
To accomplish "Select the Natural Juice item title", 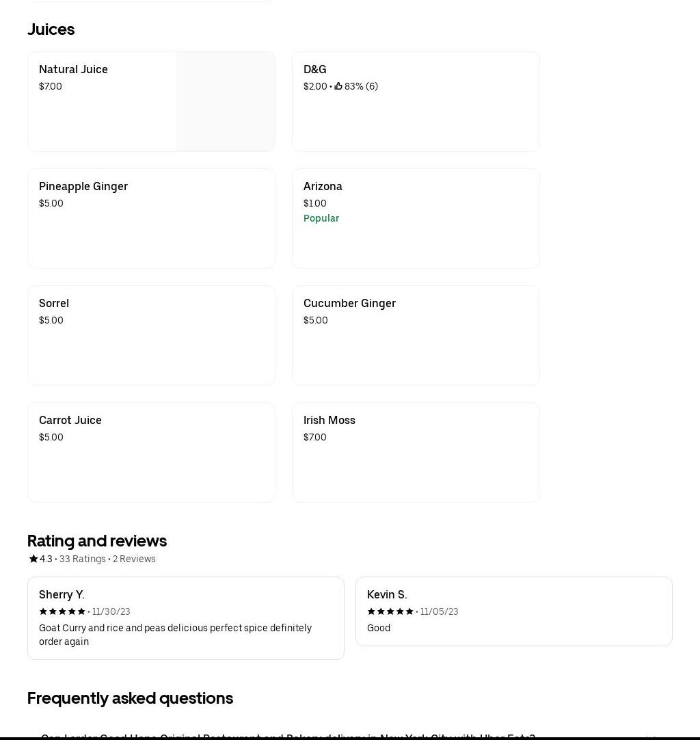I will 73,69.
